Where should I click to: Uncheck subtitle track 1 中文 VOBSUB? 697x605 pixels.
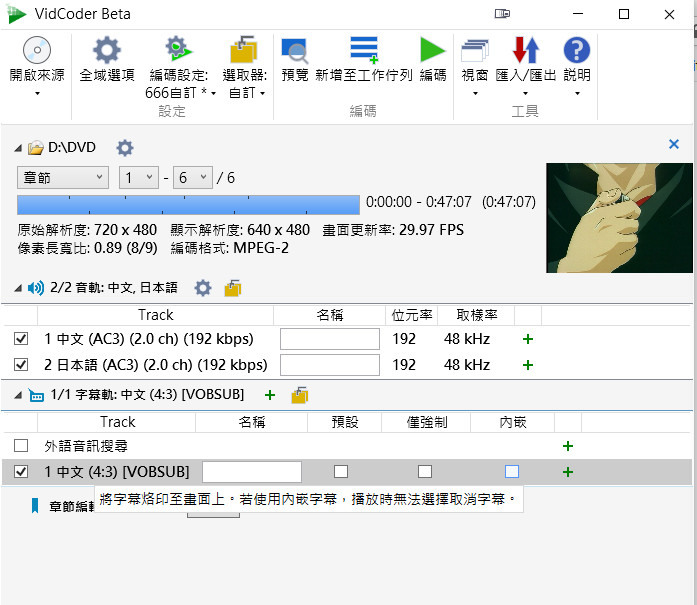click(21, 471)
